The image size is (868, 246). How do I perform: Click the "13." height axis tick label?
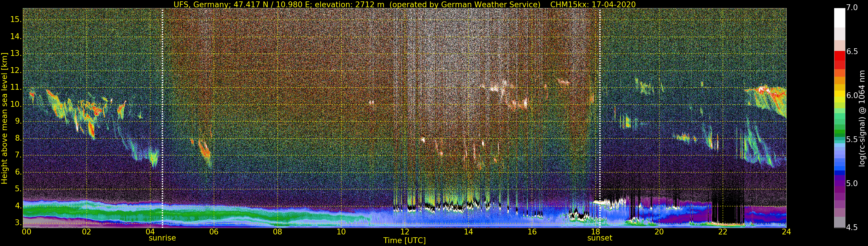click(16, 54)
